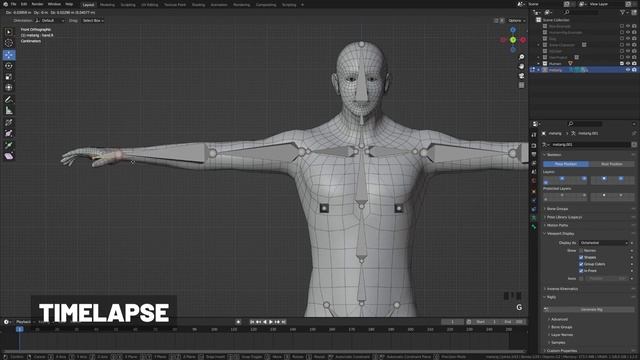The height and width of the screenshot is (360, 640).
Task: Toggle the Axes checkbox
Action: [581, 278]
